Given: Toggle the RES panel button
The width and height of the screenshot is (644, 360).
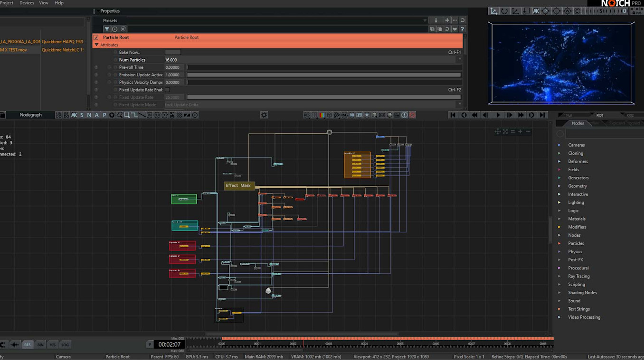Looking at the screenshot, I should 28,345.
